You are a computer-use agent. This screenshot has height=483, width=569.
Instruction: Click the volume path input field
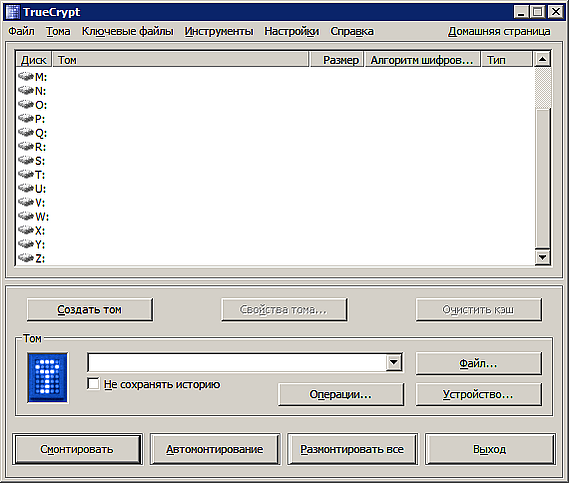[x=238, y=362]
